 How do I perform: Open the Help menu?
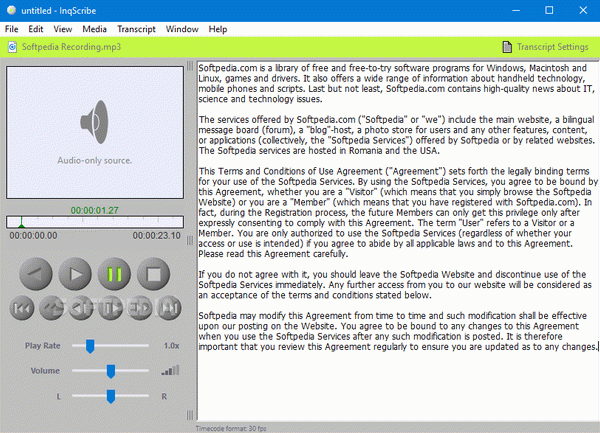click(x=218, y=29)
